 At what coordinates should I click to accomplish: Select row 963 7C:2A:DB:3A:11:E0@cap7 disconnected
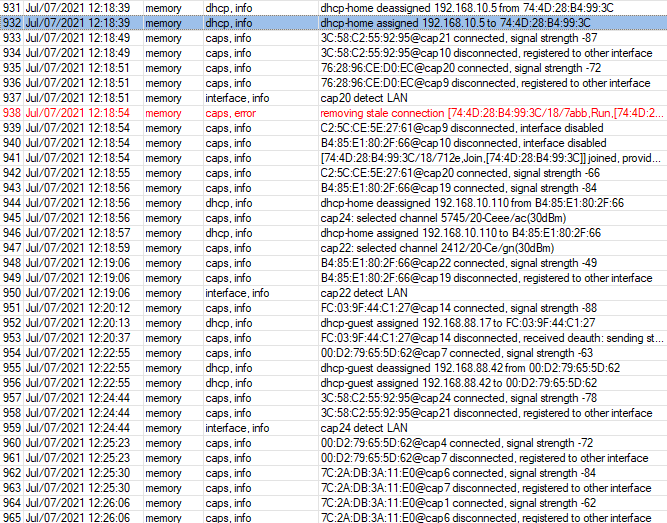coord(334,488)
